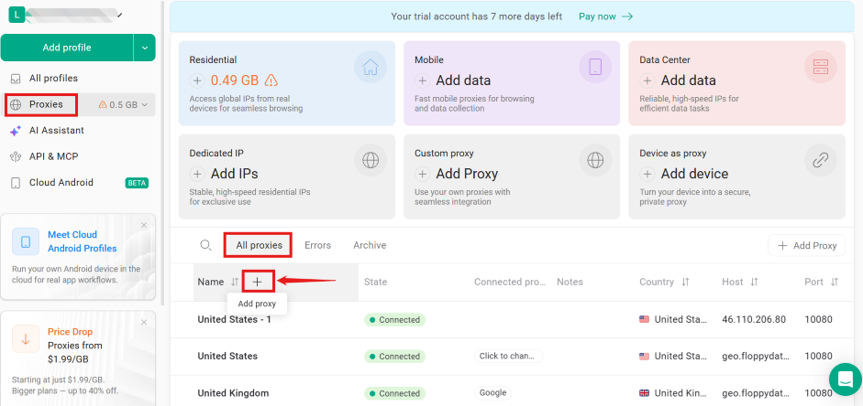Click the Custom proxy plus icon
The width and height of the screenshot is (863, 406).
[x=422, y=174]
